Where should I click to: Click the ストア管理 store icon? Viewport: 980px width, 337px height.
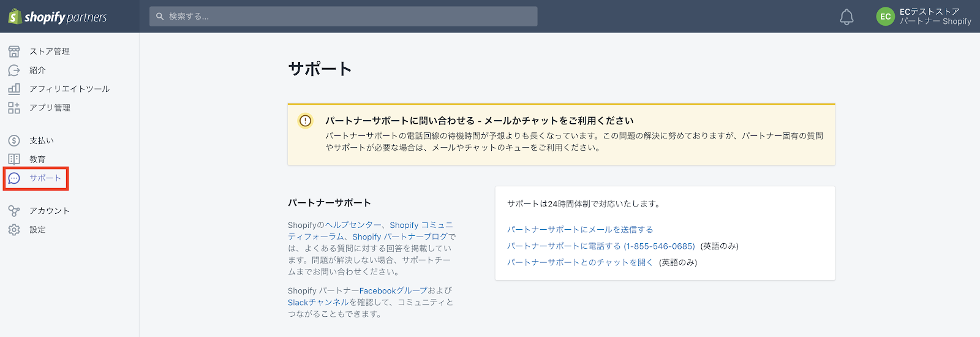tap(14, 51)
